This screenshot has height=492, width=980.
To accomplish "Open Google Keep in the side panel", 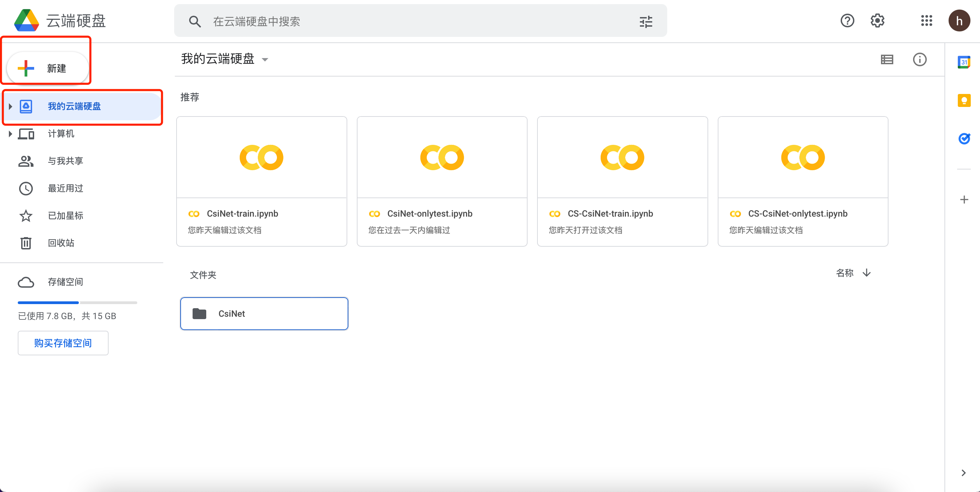I will (x=964, y=100).
